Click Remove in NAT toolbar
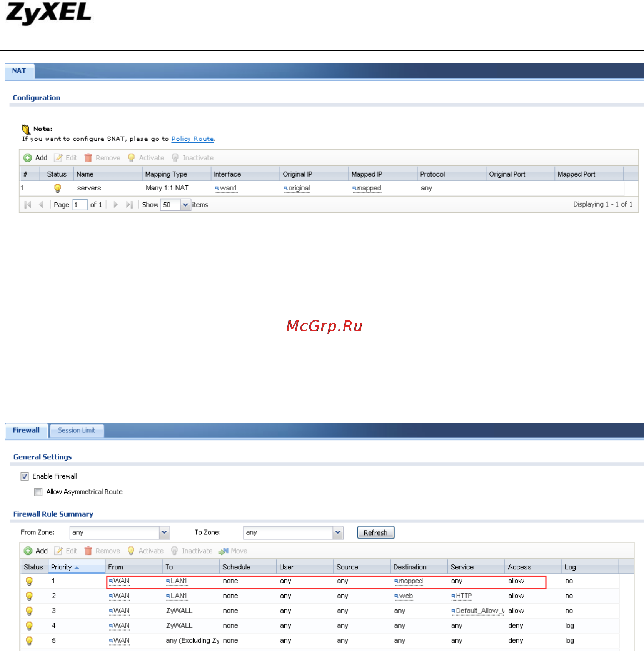Viewport: 644px width, 651px height. [102, 158]
